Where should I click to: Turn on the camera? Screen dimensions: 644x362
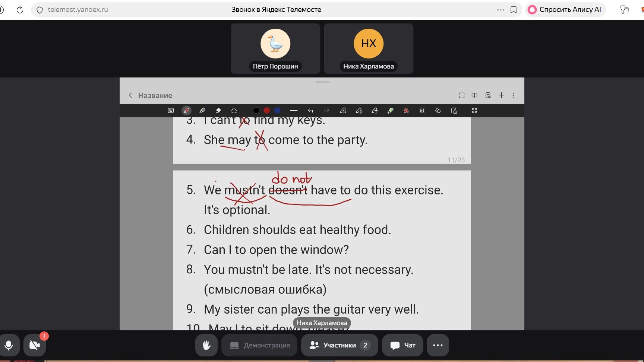(35, 345)
